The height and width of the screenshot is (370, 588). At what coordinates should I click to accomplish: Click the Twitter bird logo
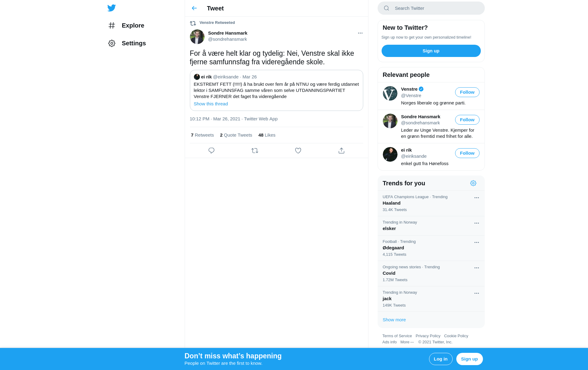tap(111, 8)
